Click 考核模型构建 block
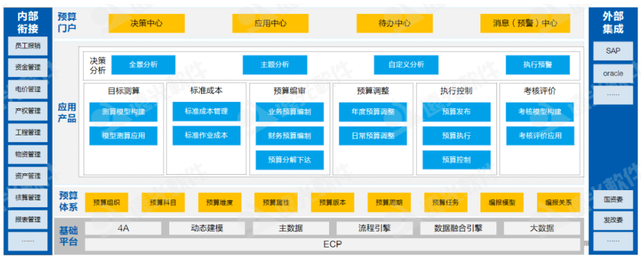 tap(540, 112)
